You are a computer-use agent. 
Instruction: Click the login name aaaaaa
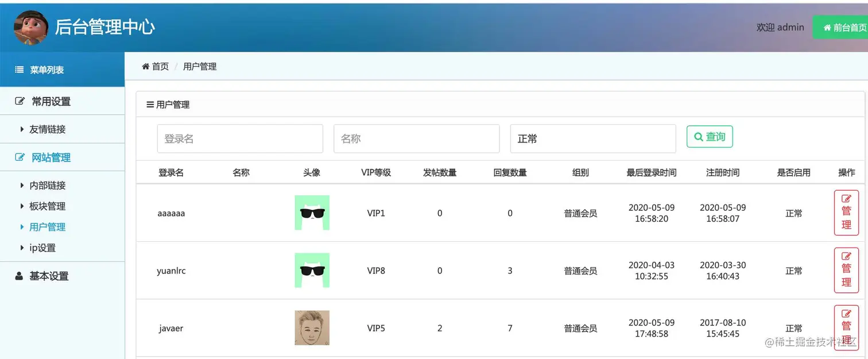(x=171, y=213)
